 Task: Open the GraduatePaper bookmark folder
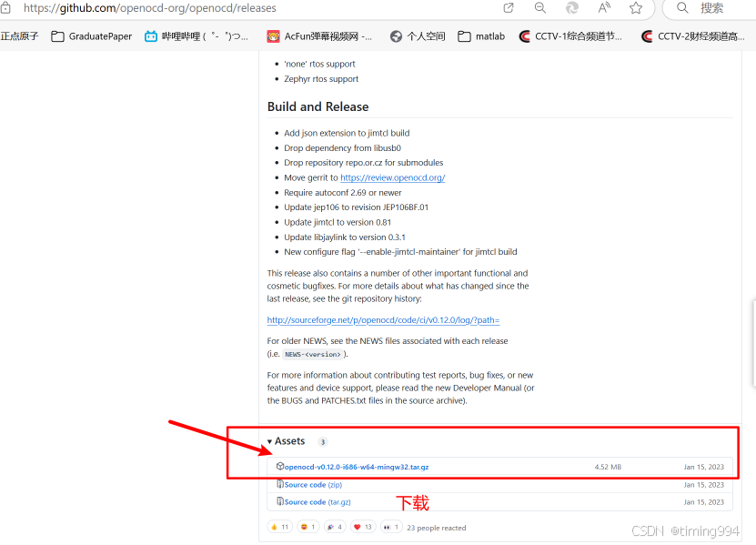(92, 36)
